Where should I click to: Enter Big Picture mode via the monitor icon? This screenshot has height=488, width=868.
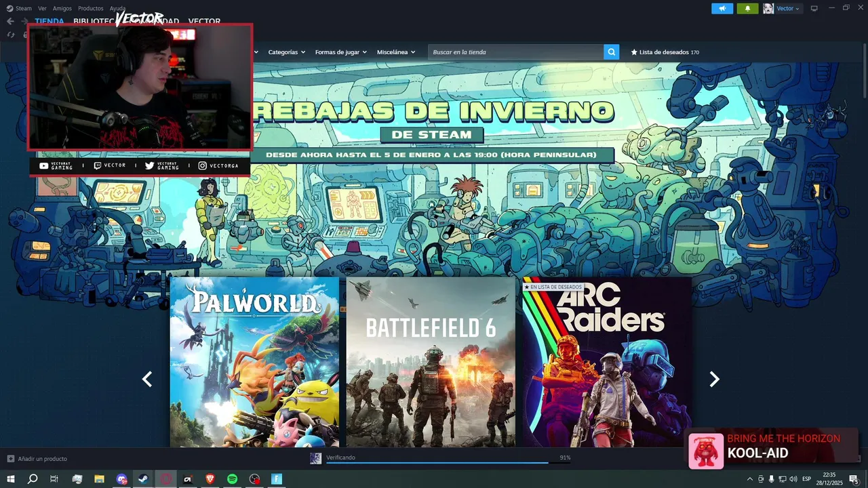[x=814, y=8]
